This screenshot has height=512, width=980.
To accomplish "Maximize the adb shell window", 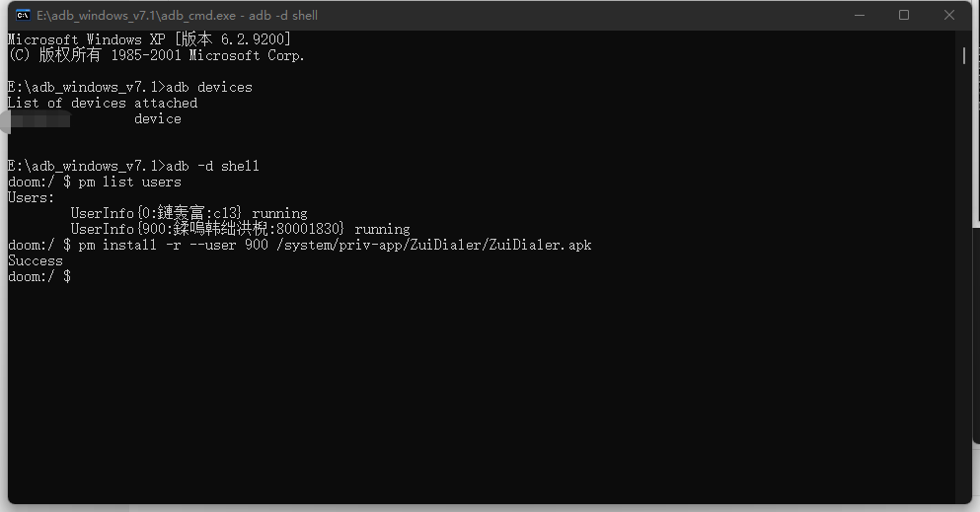I will pos(904,15).
